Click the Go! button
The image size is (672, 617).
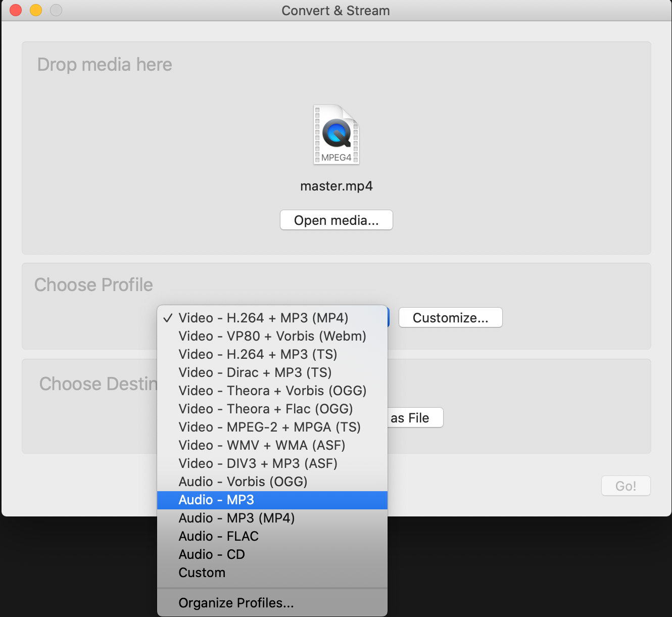(626, 486)
